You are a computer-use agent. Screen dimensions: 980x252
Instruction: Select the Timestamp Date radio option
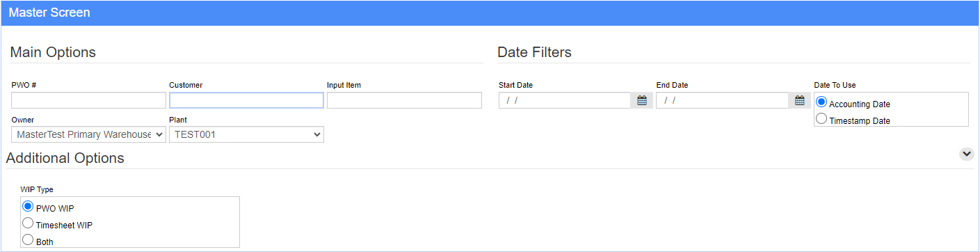[821, 119]
